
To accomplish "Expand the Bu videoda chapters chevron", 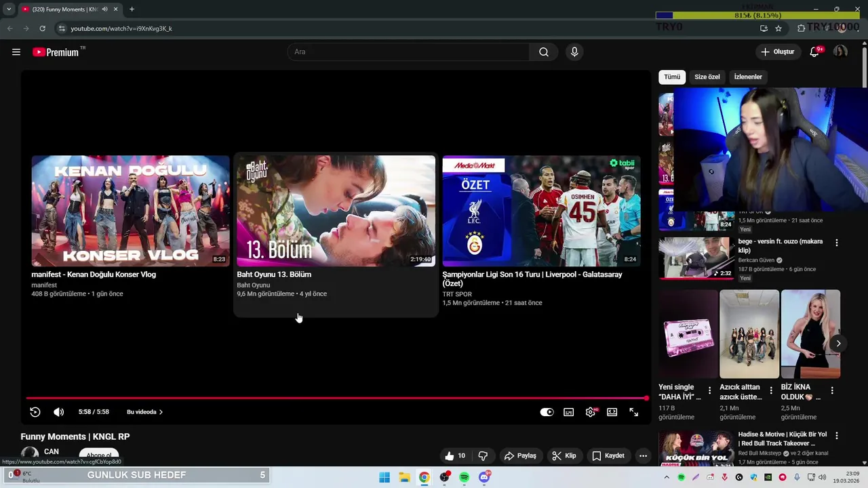I will pyautogui.click(x=161, y=412).
